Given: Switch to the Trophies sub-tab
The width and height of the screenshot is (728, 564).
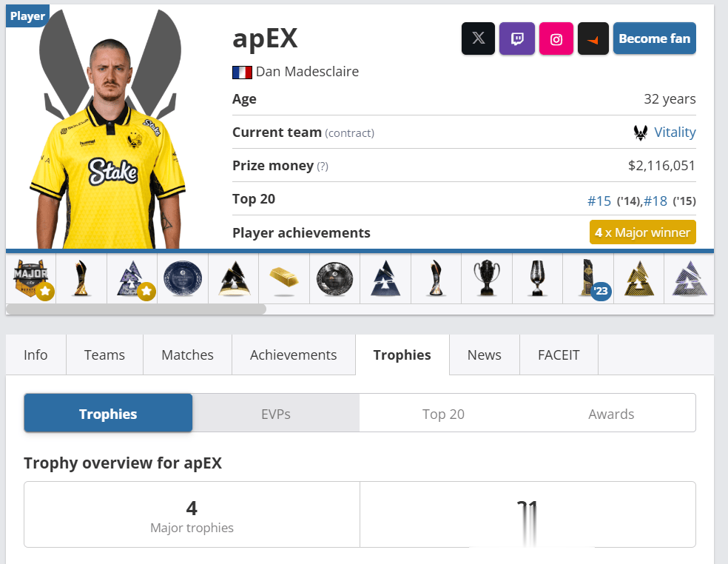Looking at the screenshot, I should (x=108, y=413).
